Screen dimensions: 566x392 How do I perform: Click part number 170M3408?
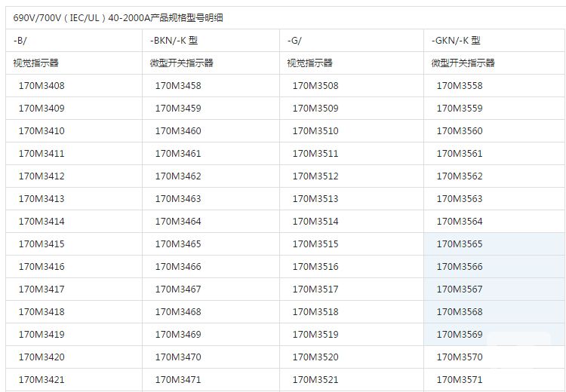pyautogui.click(x=42, y=85)
